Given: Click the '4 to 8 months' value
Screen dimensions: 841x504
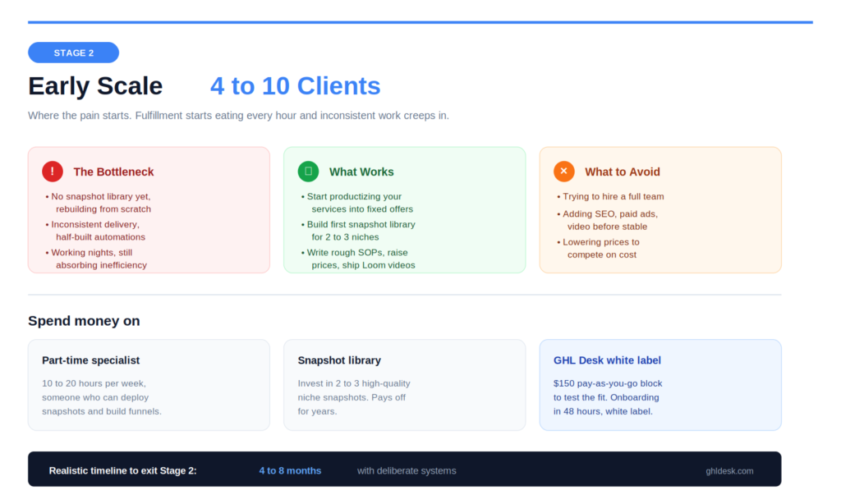Looking at the screenshot, I should tap(290, 471).
